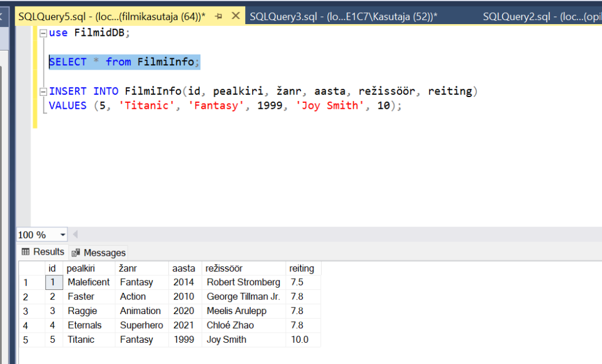
Task: Select the cell 'Animation'
Action: point(142,311)
